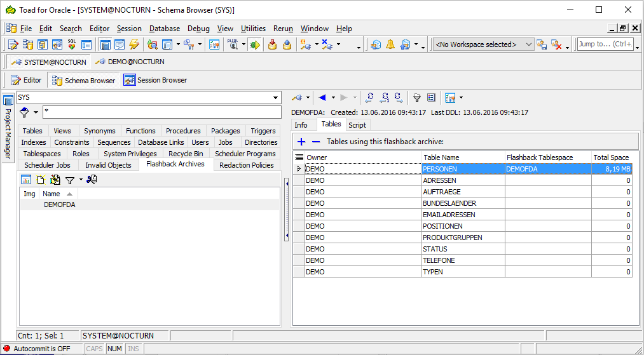Click the PLSQL profiler magnifier icon
The width and height of the screenshot is (644, 355).
(233, 44)
